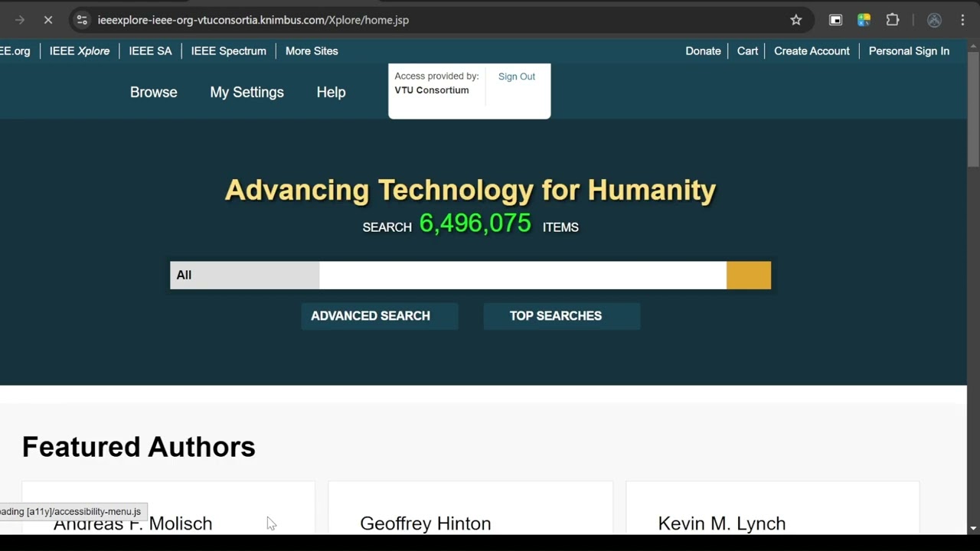Click the Advancing Technology for Humanity heading

(471, 190)
